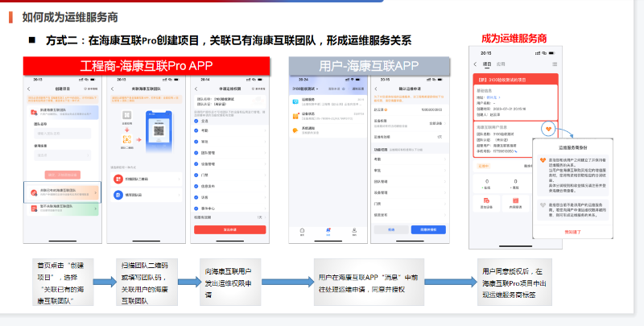Click the pink confirm button under 使用场景
This screenshot has height=326, width=644.
63,175
